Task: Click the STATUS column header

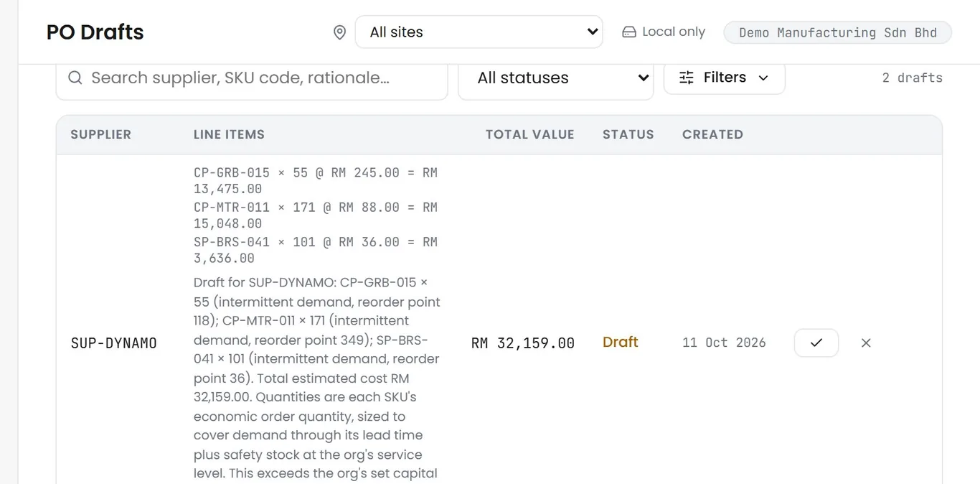Action: click(x=628, y=134)
